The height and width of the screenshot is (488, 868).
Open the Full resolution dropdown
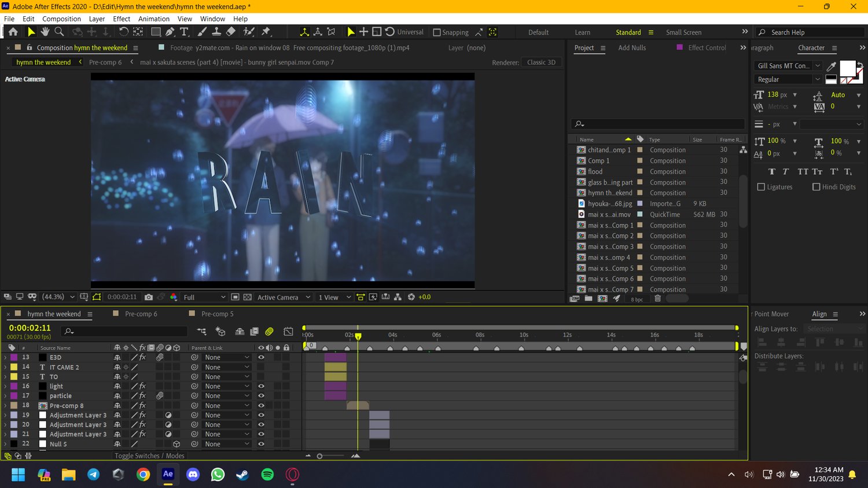[x=204, y=297]
